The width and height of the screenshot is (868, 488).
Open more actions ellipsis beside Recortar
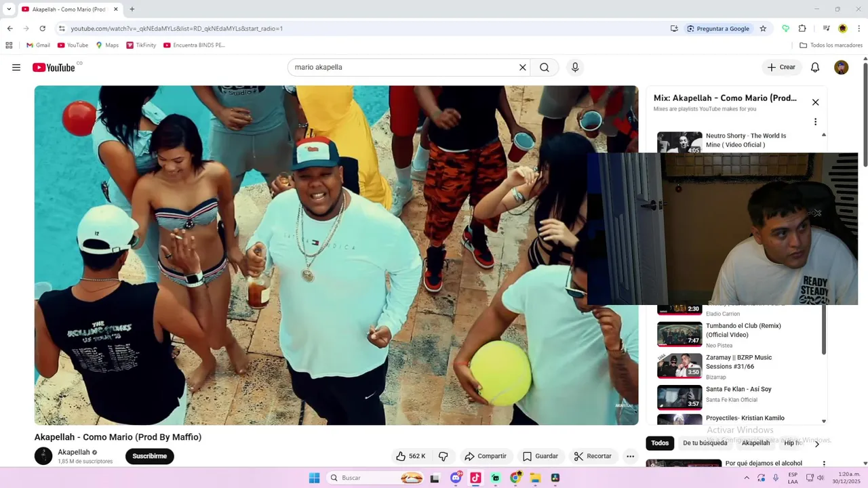click(630, 456)
